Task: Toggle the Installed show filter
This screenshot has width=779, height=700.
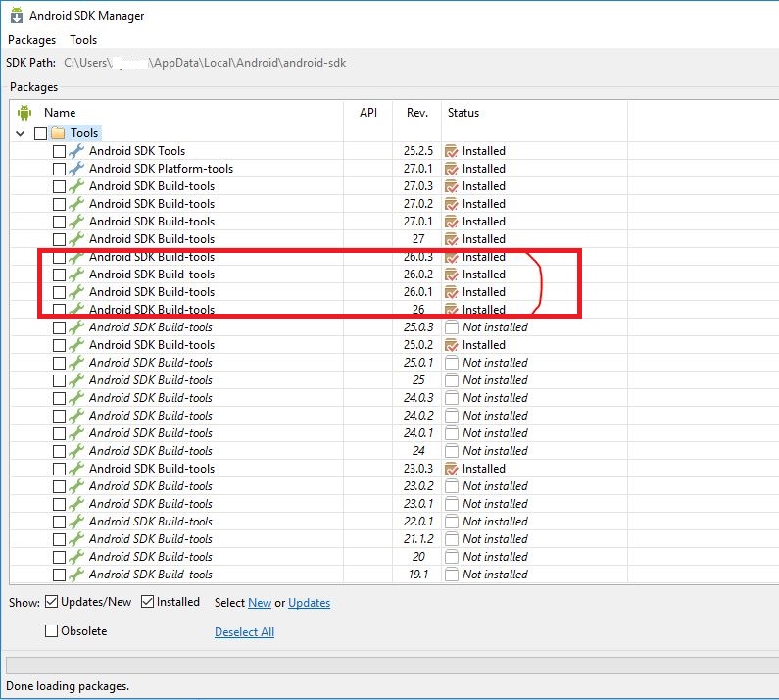Action: coord(147,602)
